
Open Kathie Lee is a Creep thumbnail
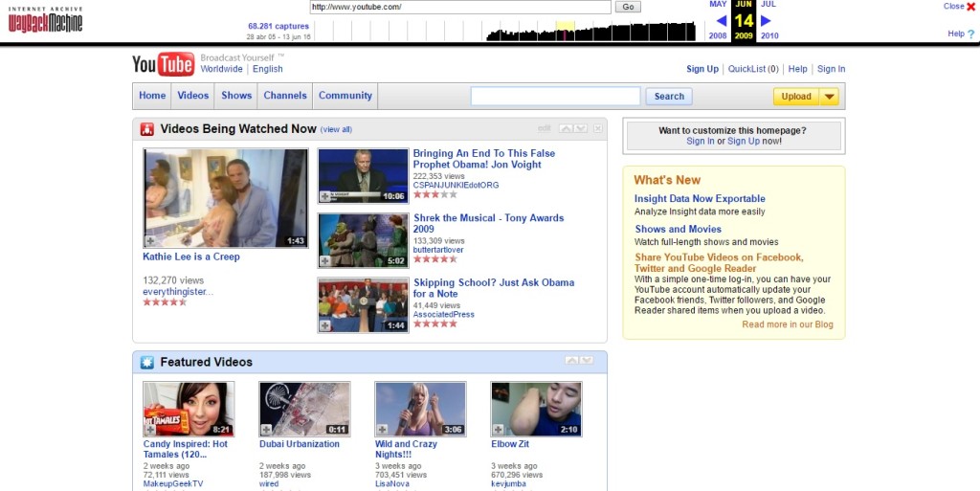(226, 198)
